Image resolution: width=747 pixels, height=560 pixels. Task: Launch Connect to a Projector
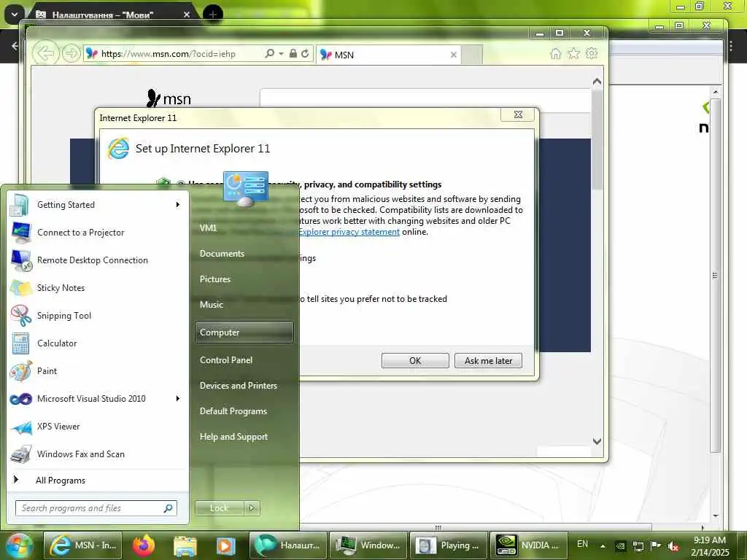(x=98, y=233)
